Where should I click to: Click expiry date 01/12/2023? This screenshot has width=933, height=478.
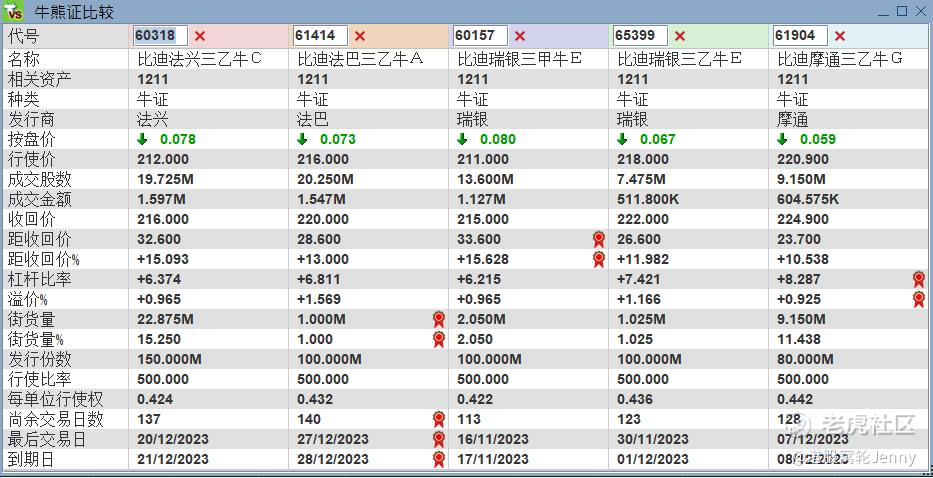(653, 460)
